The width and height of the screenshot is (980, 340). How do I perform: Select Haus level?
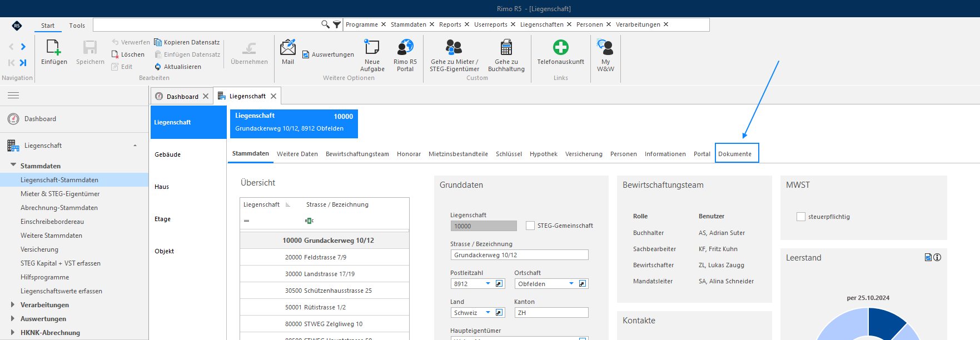(x=162, y=187)
